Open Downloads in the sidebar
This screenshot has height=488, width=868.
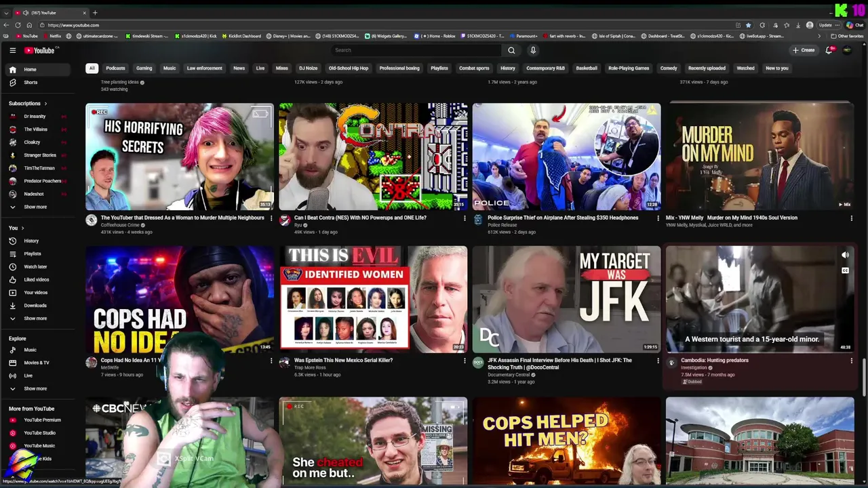click(x=39, y=305)
